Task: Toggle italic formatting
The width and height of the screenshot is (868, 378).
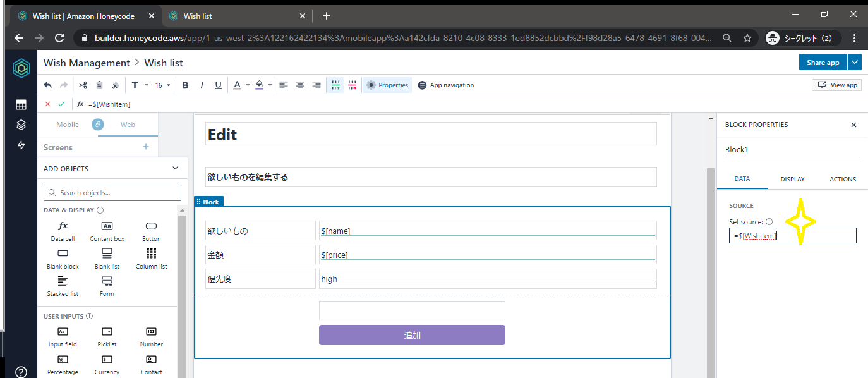Action: tap(201, 85)
